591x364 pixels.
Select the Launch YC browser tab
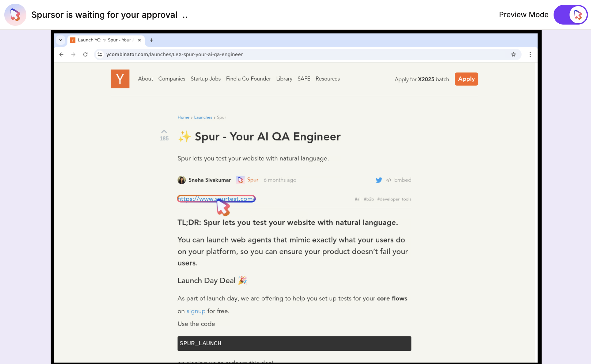coord(104,40)
